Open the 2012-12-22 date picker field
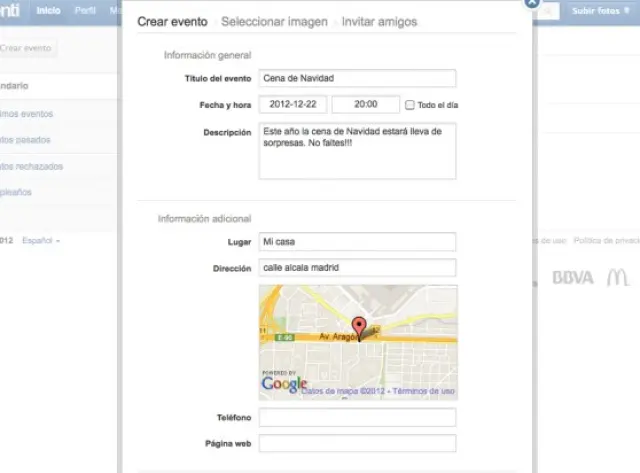Screen dimensions: 640x473 [x=293, y=104]
